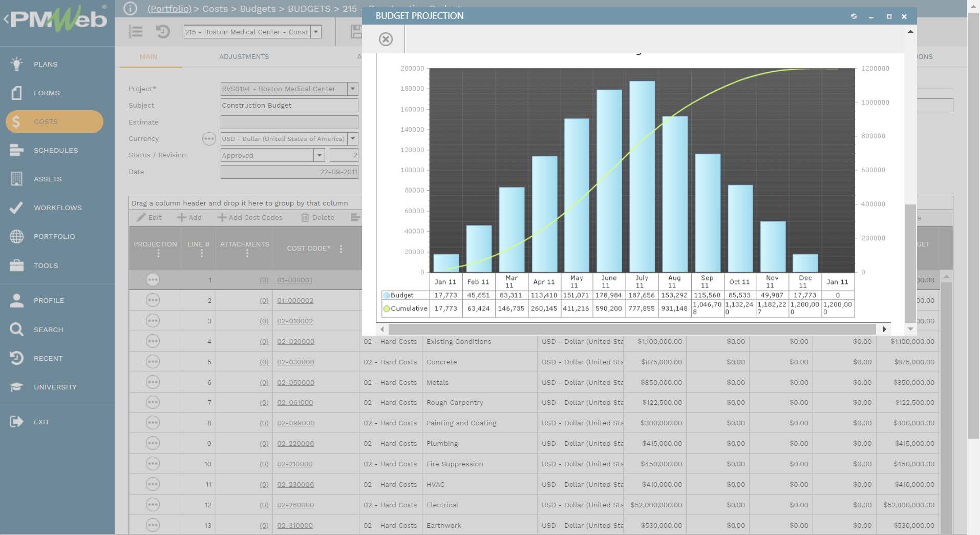Click the right arrow of chart horizontal scrollbar
This screenshot has width=980, height=535.
tap(884, 329)
